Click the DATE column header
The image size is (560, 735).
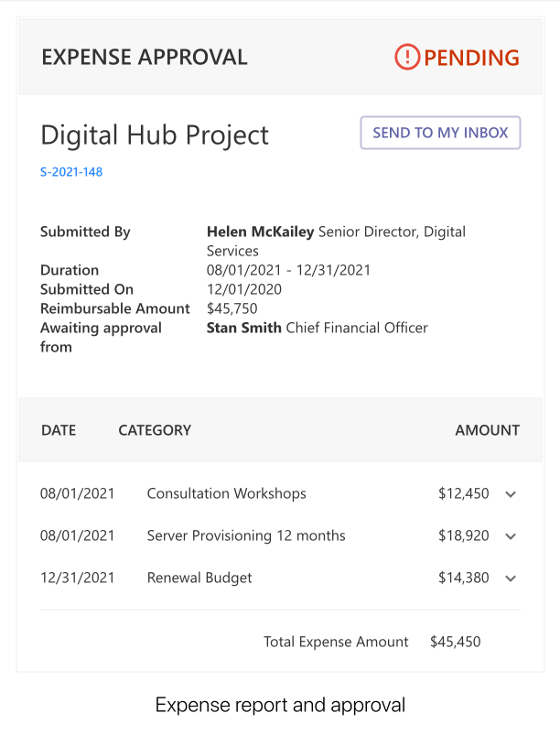pyautogui.click(x=59, y=430)
